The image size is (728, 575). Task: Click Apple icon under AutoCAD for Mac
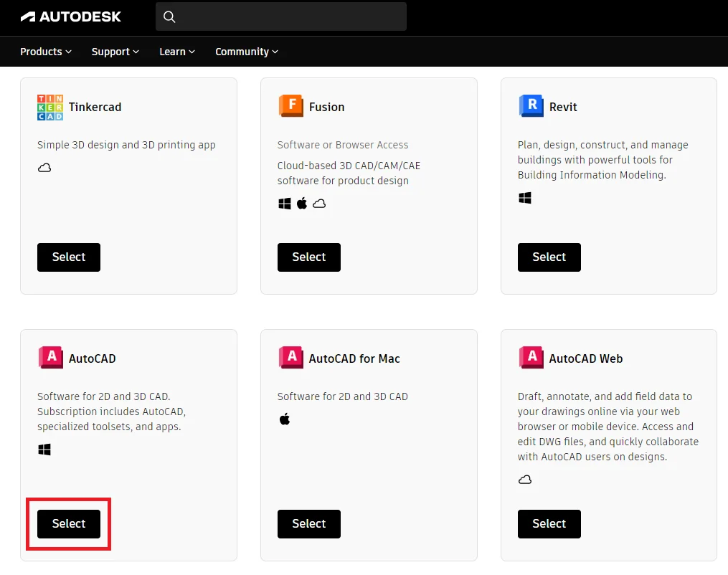(x=285, y=419)
